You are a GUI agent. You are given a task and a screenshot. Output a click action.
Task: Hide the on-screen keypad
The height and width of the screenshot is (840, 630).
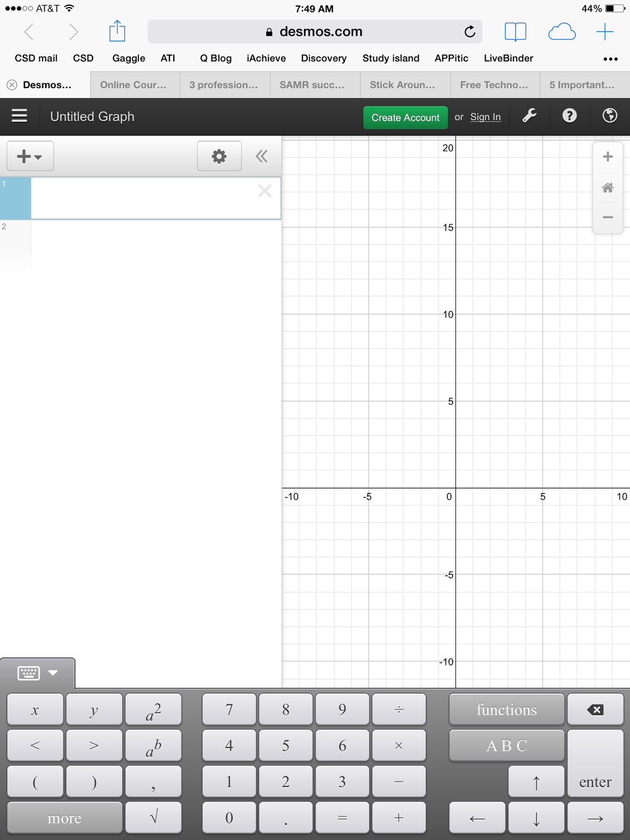click(x=37, y=673)
